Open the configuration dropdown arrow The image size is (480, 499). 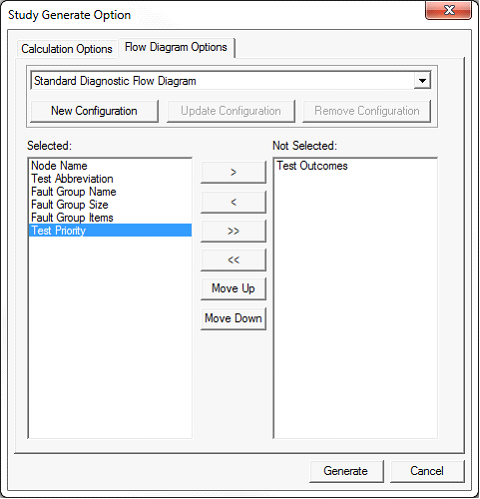422,81
